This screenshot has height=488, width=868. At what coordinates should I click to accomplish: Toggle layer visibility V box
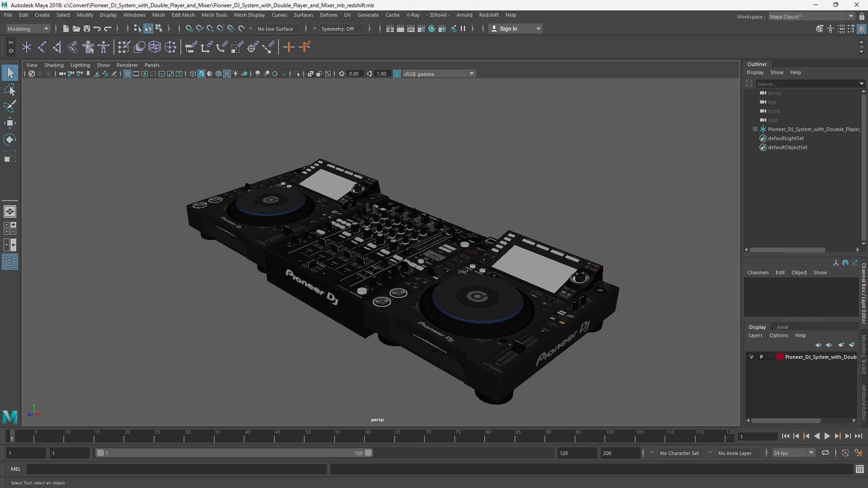point(752,357)
